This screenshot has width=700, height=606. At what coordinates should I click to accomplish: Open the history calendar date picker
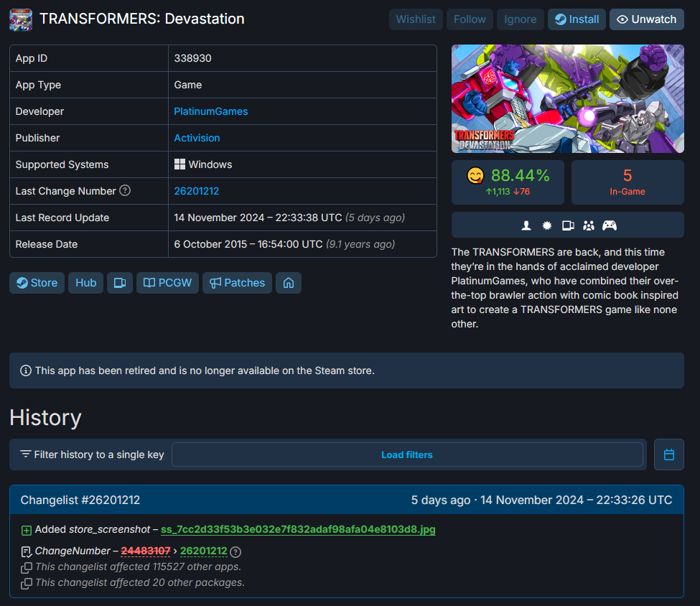[668, 454]
